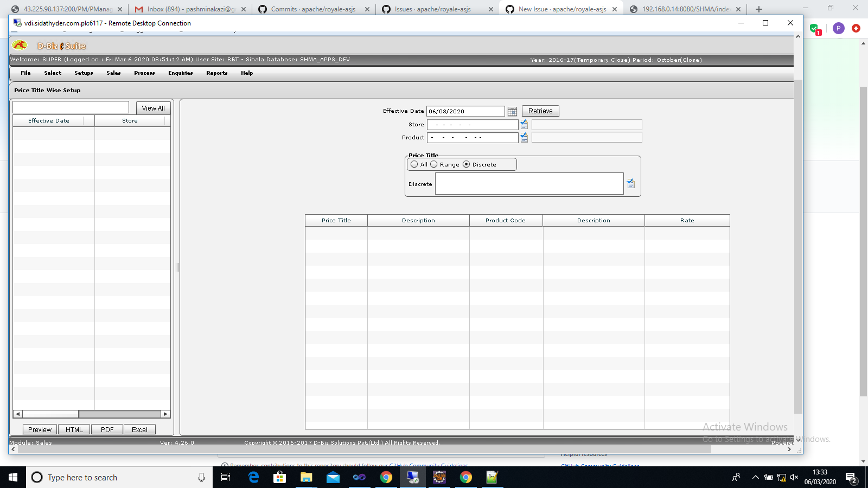Viewport: 868px width, 488px height.
Task: Open the second Chrome taskbar icon beside Notepad++
Action: (465, 477)
